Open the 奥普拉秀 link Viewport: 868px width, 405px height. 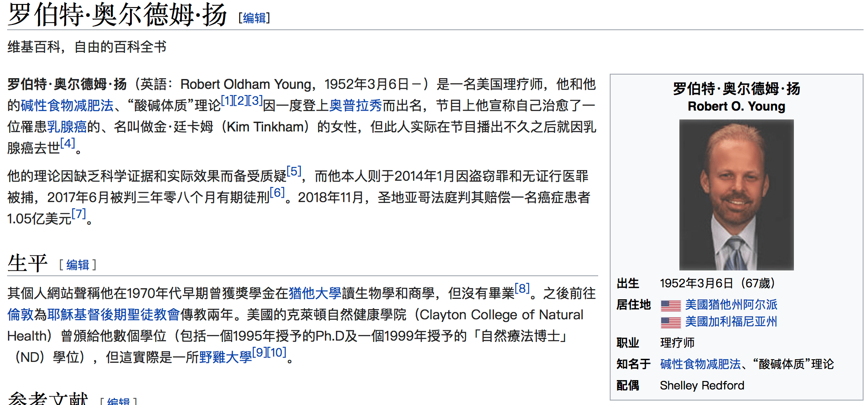click(x=355, y=106)
